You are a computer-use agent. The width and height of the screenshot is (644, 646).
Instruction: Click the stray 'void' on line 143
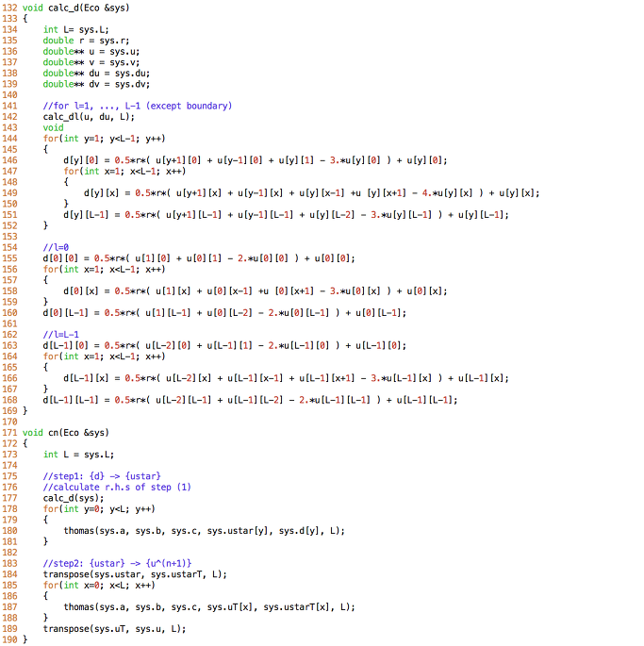pos(53,127)
